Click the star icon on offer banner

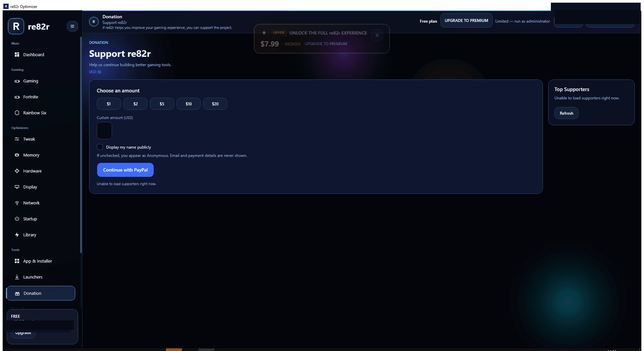point(264,33)
